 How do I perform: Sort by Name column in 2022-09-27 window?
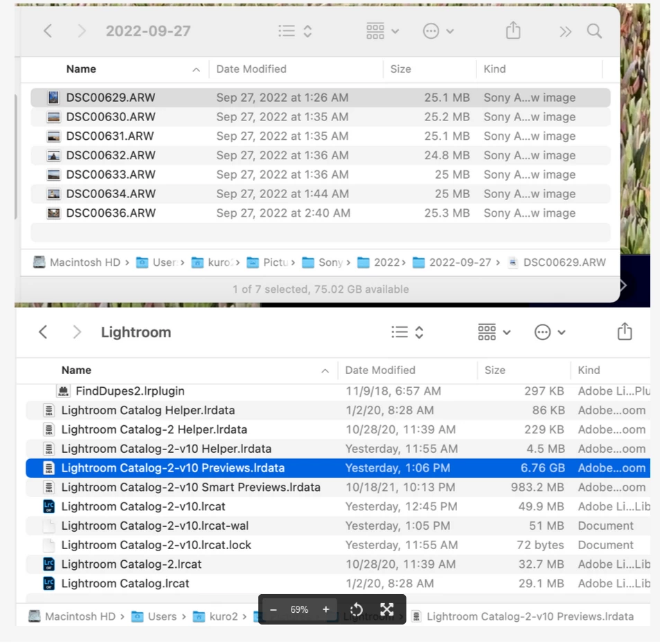point(81,69)
